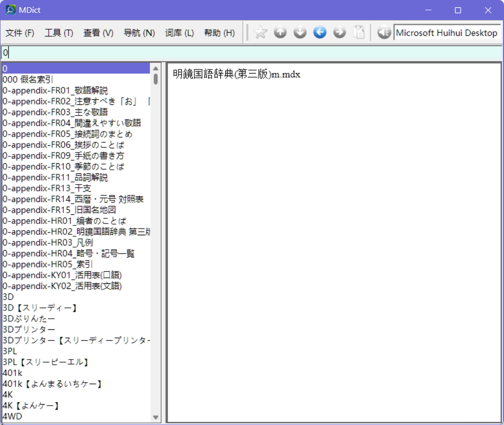Image resolution: width=504 pixels, height=425 pixels.
Task: Click the word list scroll down arrow
Action: coord(155,417)
